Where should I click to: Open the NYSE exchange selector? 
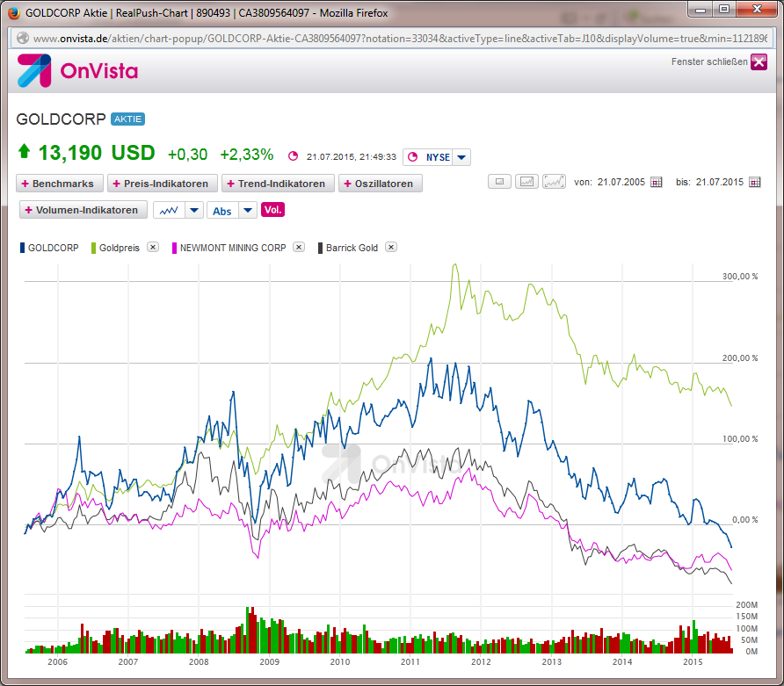460,155
